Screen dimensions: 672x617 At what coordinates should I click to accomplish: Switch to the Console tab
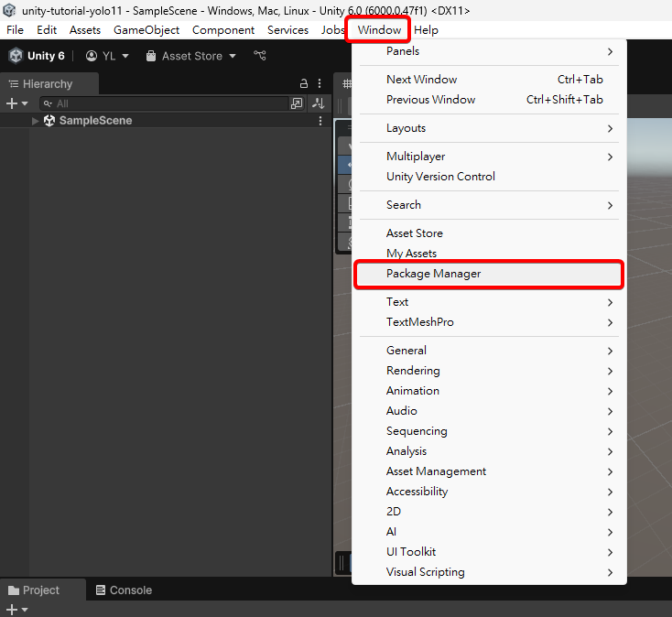(x=124, y=590)
